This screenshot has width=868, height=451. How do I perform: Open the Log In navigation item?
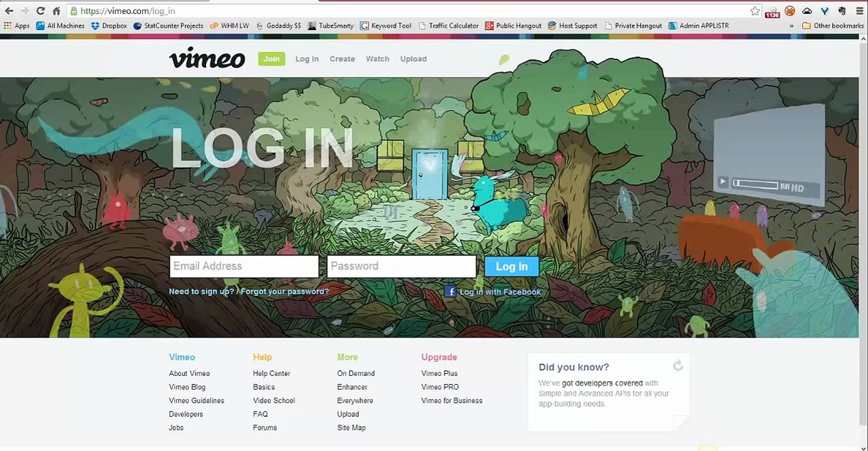[x=307, y=59]
